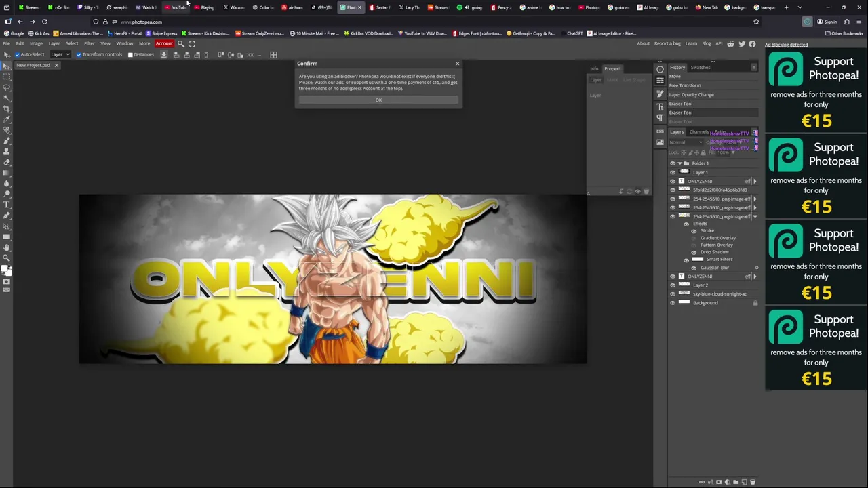Select the Rectangle Select tool
The width and height of the screenshot is (868, 488).
point(7,77)
